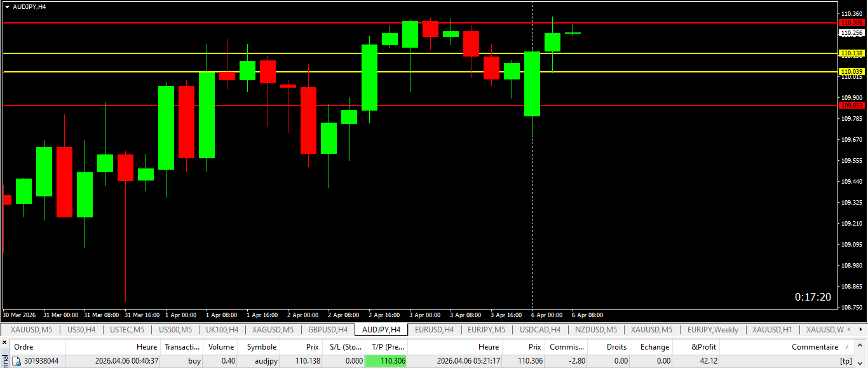Click the 30 Mar 2026 date axis label
The height and width of the screenshot is (368, 868).
tap(19, 315)
